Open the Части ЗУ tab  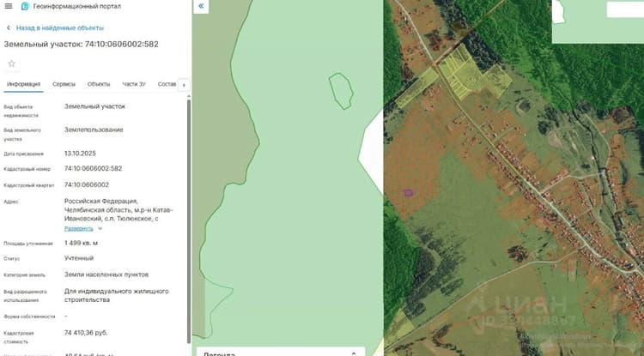(134, 84)
